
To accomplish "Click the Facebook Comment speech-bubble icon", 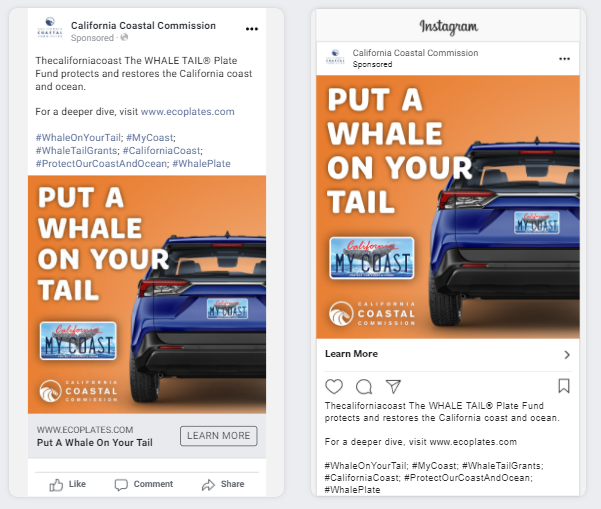I will (121, 485).
